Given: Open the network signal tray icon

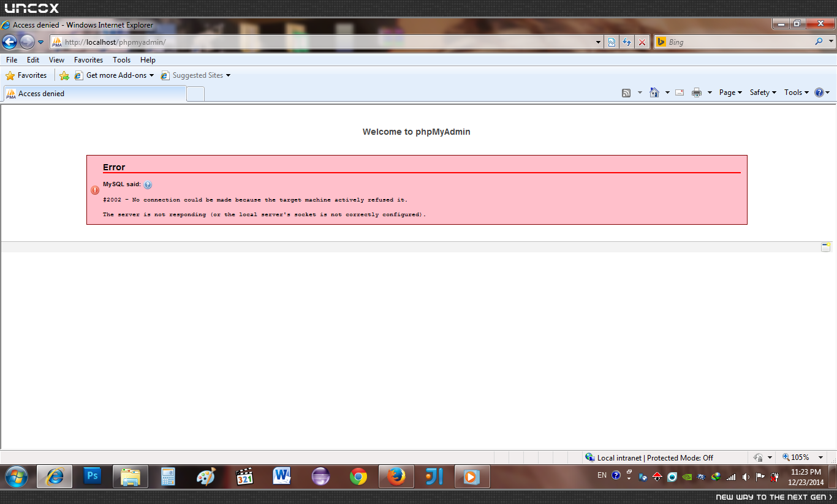Looking at the screenshot, I should click(731, 476).
